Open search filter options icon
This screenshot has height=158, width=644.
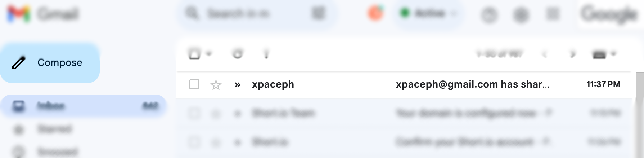[318, 14]
